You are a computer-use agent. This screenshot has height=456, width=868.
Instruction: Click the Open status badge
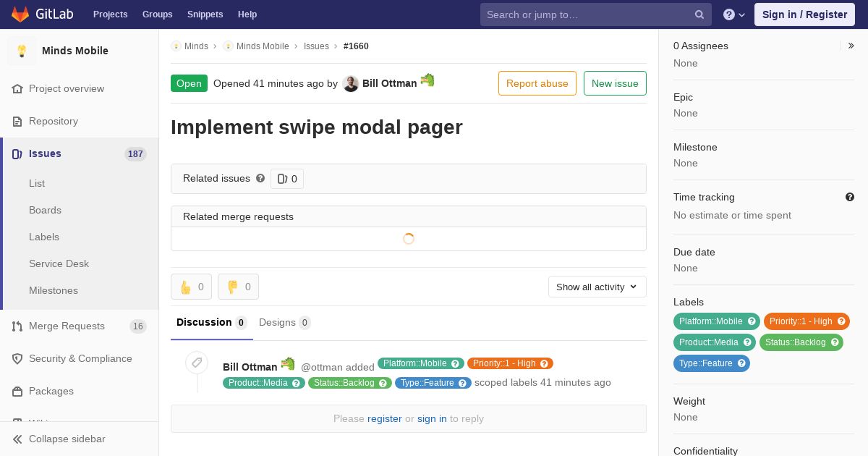189,83
